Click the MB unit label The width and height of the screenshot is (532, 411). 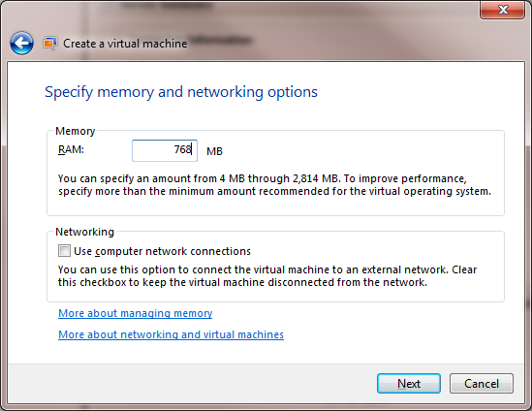[214, 151]
